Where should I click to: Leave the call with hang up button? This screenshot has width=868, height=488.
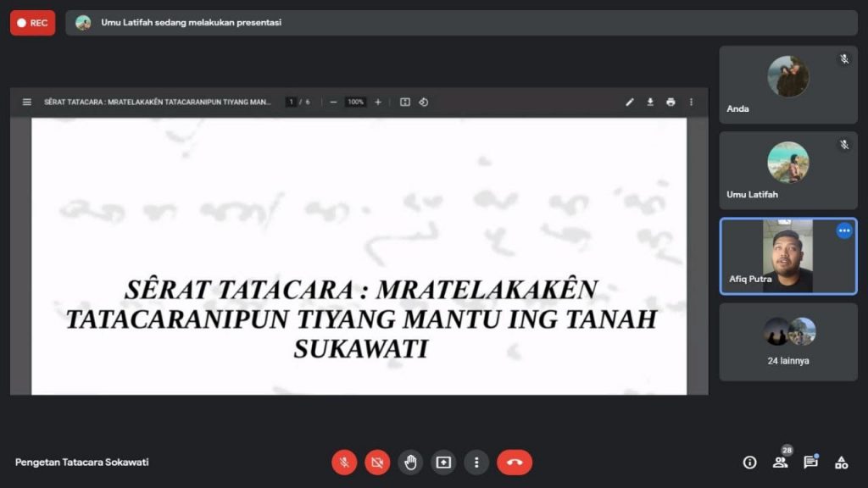pos(515,462)
